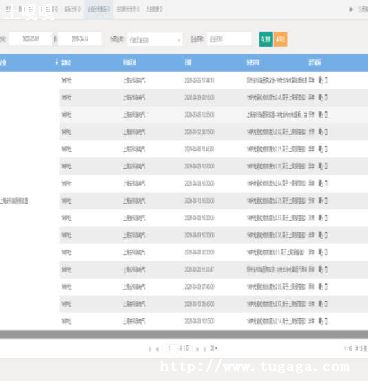Click the horizontal scrollbar under the table

coord(184,334)
